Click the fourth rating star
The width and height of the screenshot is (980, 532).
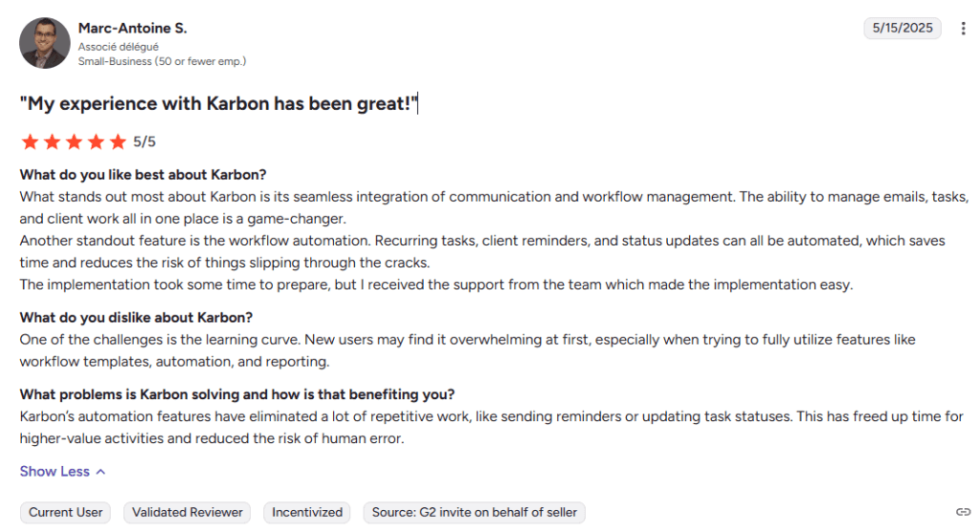(96, 142)
